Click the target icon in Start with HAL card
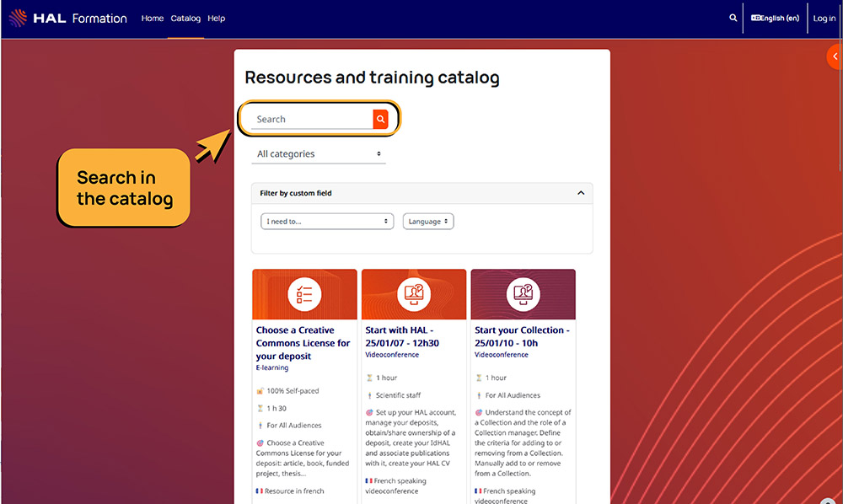 [369, 413]
